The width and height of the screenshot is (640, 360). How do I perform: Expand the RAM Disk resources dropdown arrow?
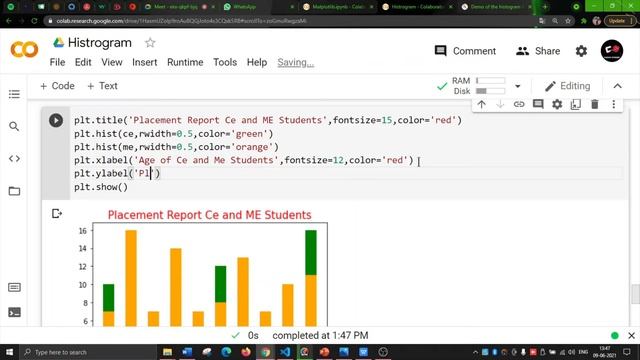coord(518,86)
